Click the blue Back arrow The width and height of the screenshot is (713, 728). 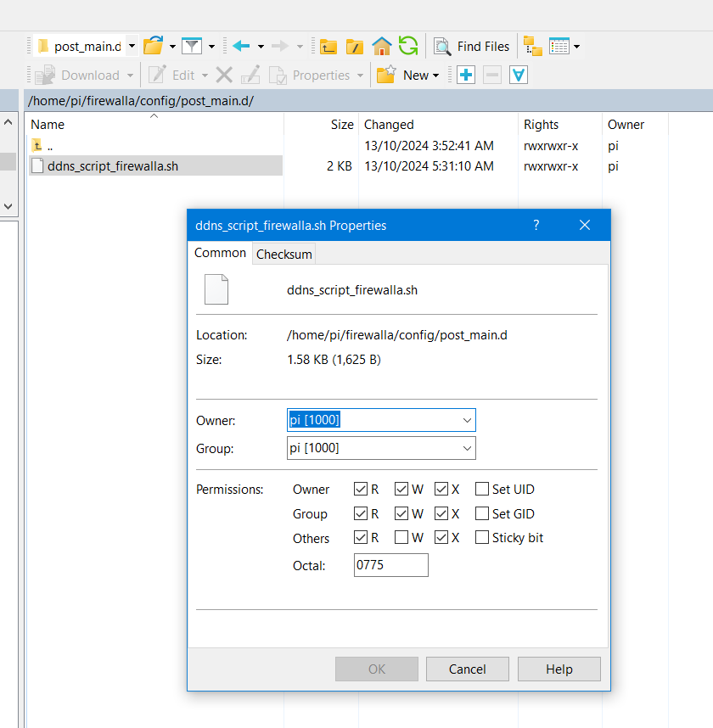pyautogui.click(x=241, y=46)
